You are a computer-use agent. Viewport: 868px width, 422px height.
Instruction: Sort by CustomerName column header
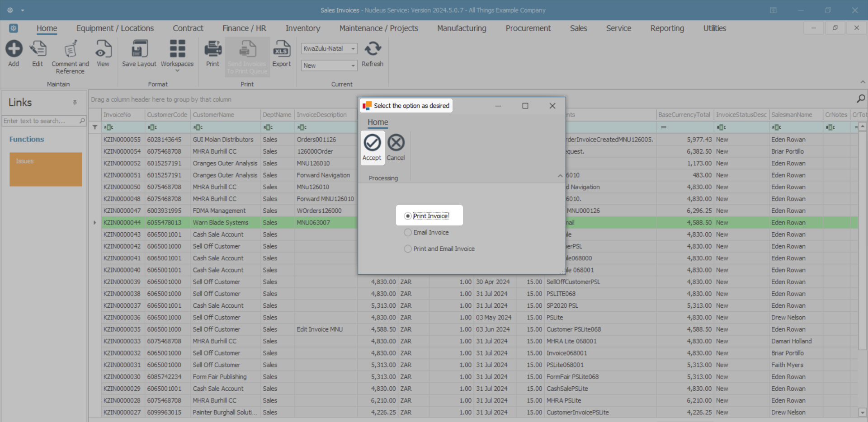point(226,115)
